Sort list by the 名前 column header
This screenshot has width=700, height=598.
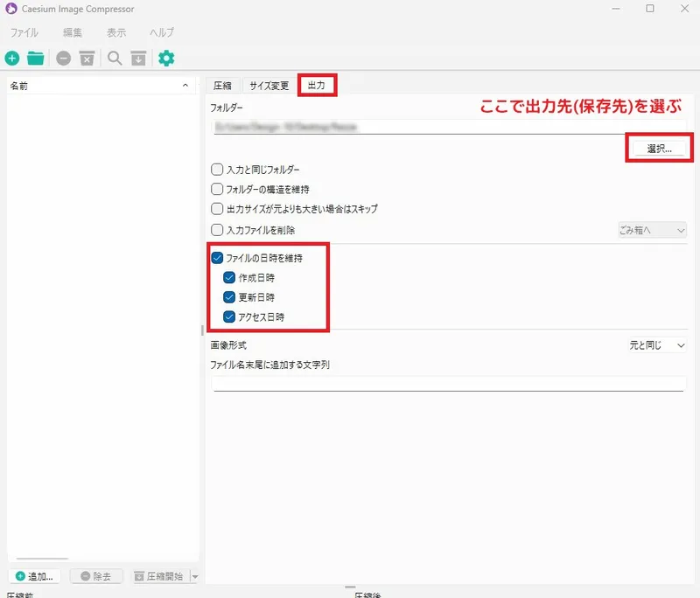point(101,86)
